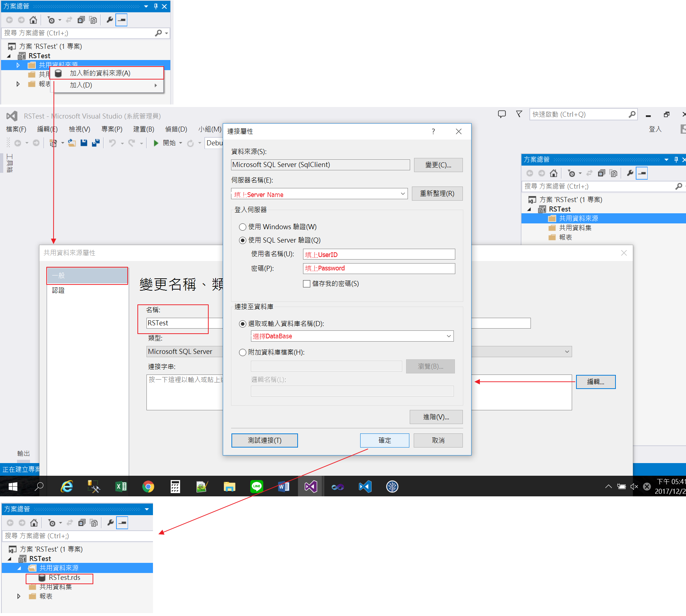
Task: Click the 重新整理(R) button
Action: pyautogui.click(x=437, y=194)
